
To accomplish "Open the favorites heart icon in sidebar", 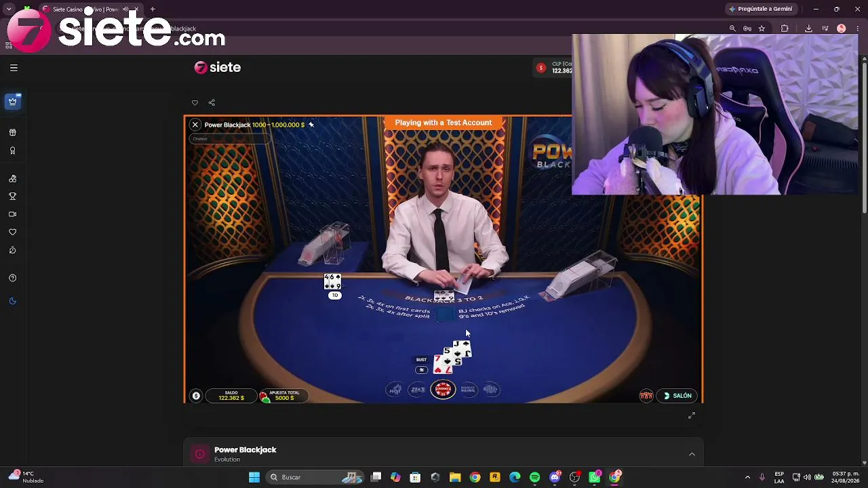I will click(13, 232).
